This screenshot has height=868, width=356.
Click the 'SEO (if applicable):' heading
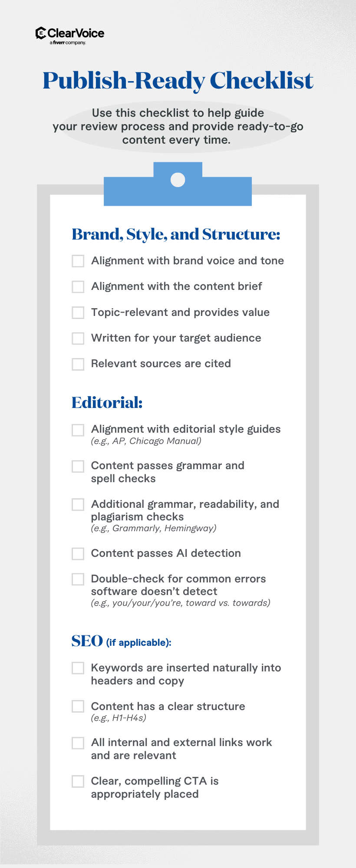121,641
